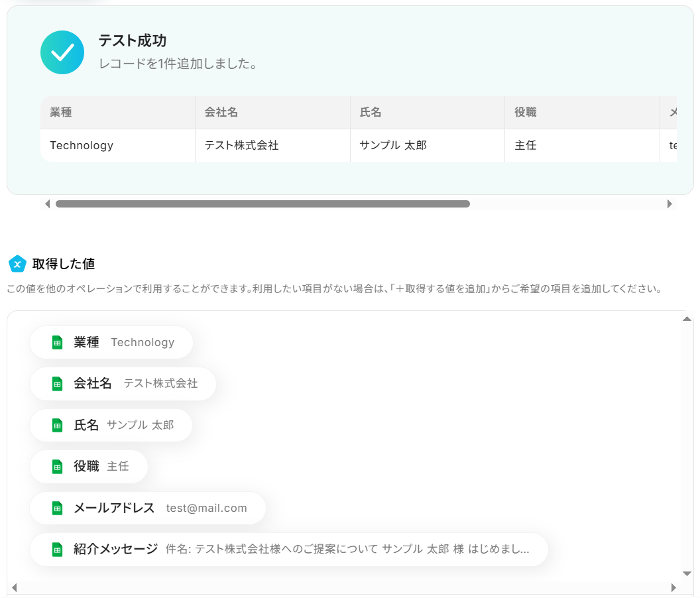
Task: Click the Sheets icon beside 氏名
Action: tap(57, 425)
